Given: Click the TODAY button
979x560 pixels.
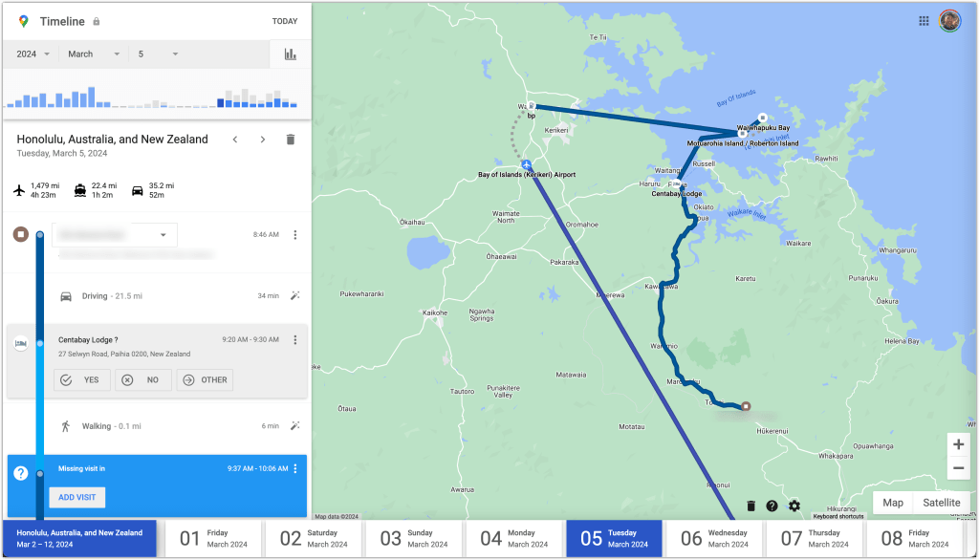Looking at the screenshot, I should pos(284,21).
